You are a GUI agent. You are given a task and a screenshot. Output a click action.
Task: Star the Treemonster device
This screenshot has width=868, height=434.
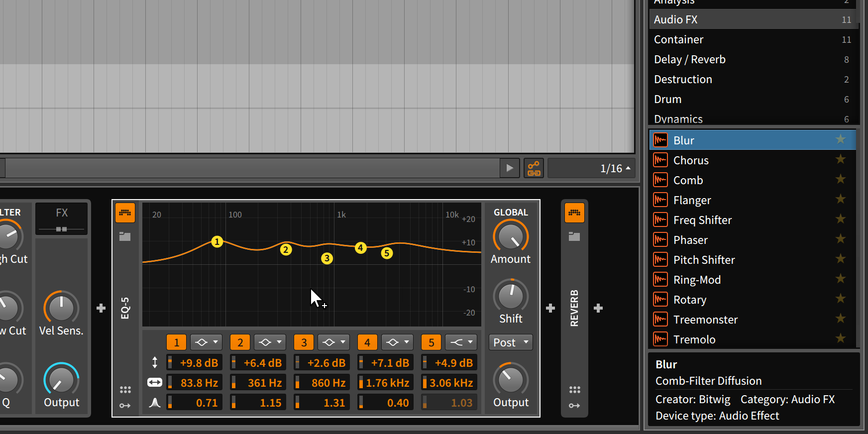tap(841, 319)
